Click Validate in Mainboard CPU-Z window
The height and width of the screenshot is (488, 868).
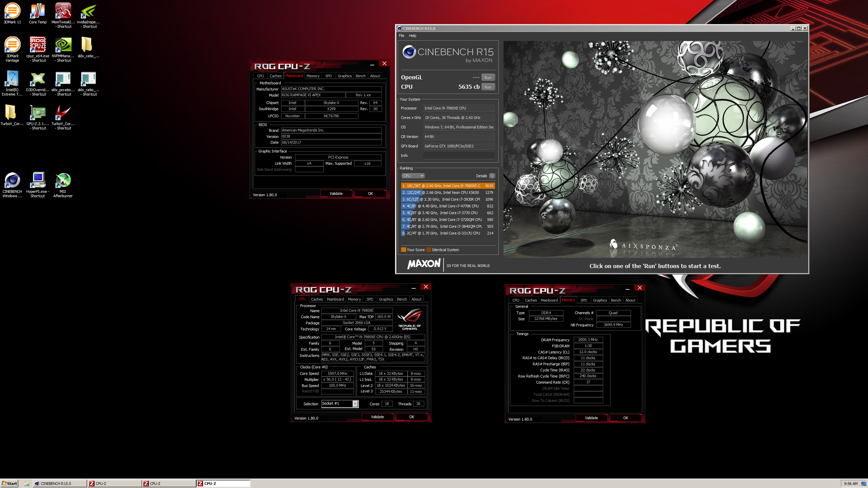[x=336, y=194]
